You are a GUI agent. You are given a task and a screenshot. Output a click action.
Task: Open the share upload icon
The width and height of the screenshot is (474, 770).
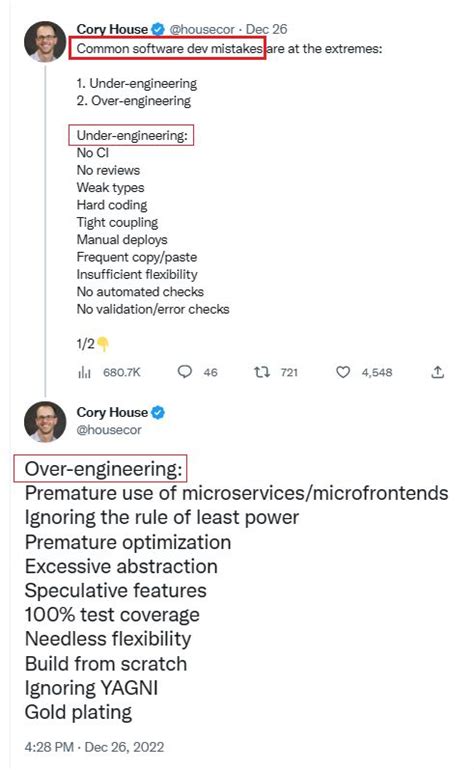(437, 372)
